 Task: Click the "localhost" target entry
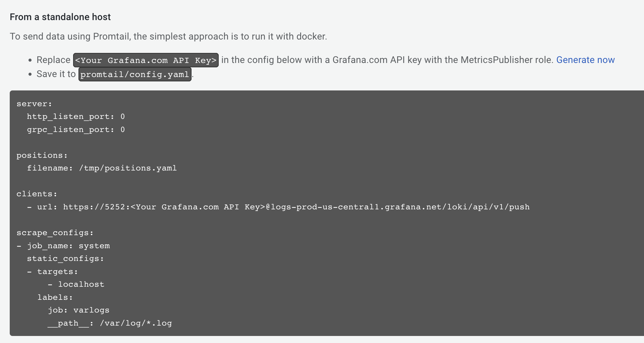tap(81, 284)
